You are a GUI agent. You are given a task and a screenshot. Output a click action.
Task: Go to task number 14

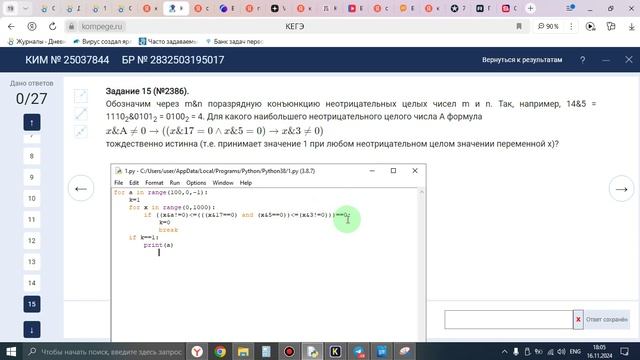(x=32, y=283)
